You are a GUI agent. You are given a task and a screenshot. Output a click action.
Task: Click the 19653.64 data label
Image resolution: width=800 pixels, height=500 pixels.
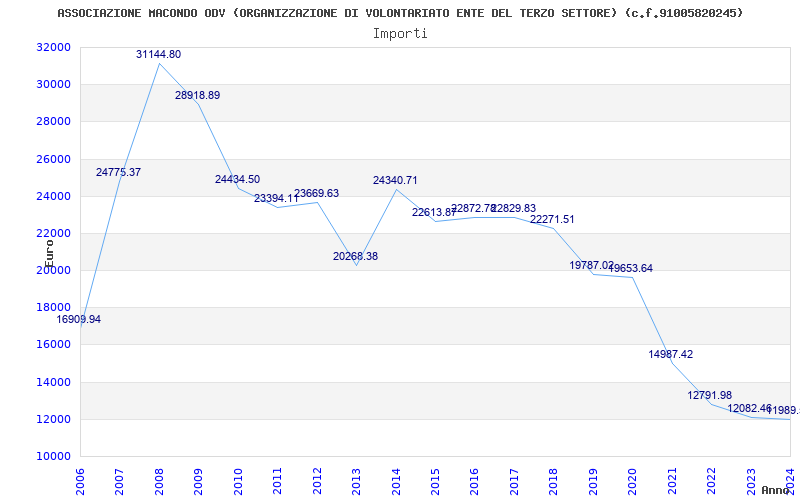(631, 269)
